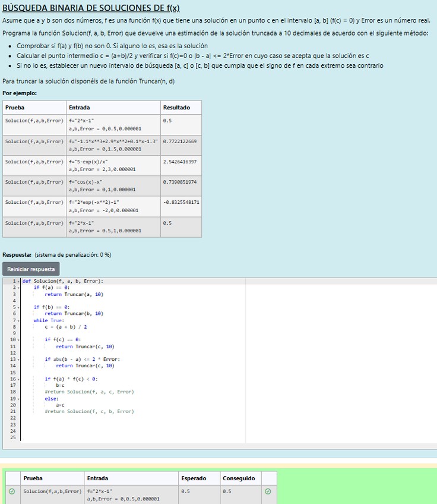Fold the if f(b) block at line 5
The image size is (437, 504).
tap(19, 307)
